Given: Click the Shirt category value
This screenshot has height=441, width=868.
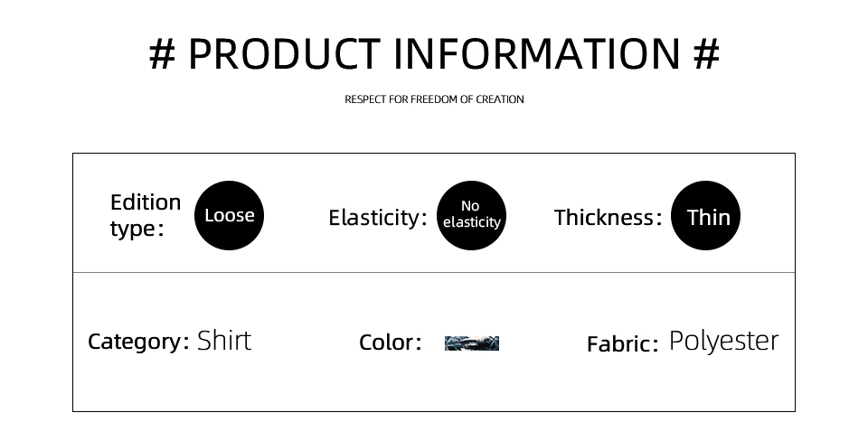Looking at the screenshot, I should coord(224,341).
